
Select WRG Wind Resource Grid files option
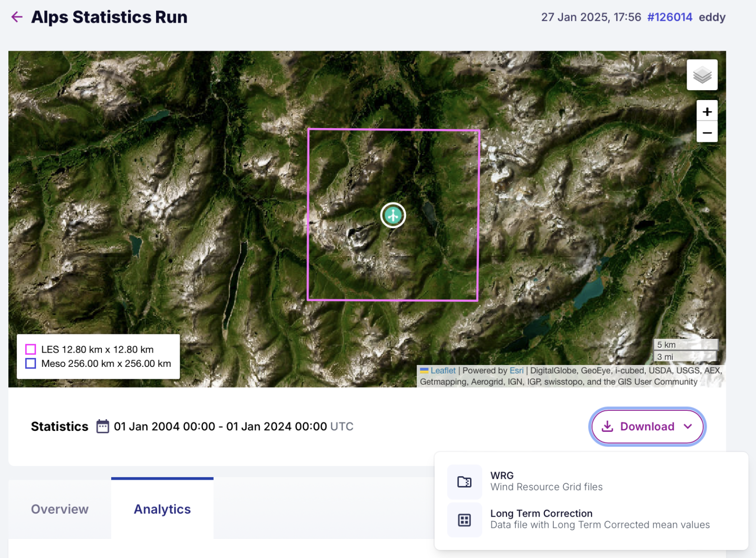546,481
